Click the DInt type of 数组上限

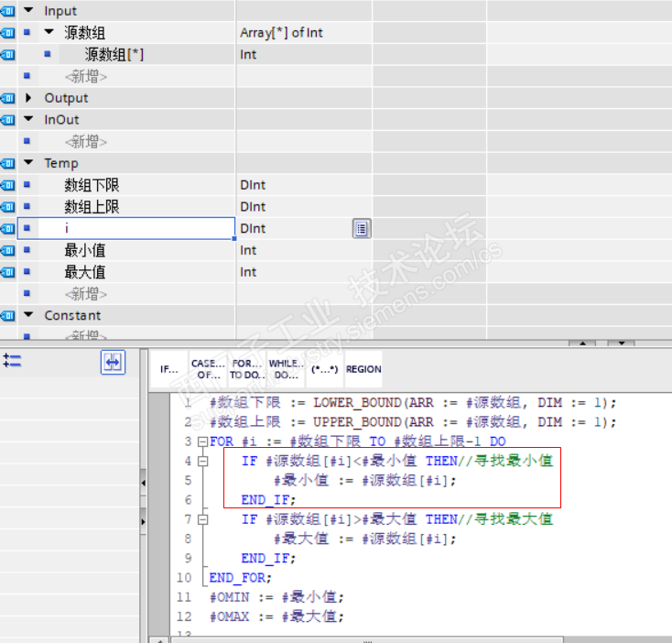click(x=253, y=207)
